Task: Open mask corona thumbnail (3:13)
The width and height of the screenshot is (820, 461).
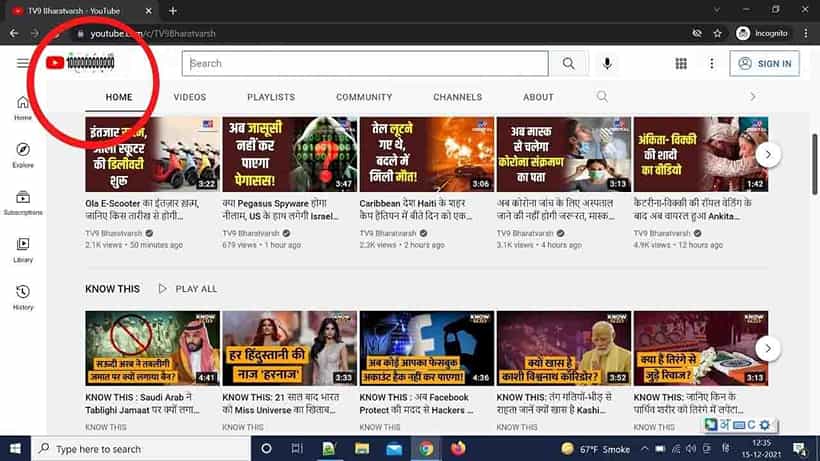Action: 564,154
